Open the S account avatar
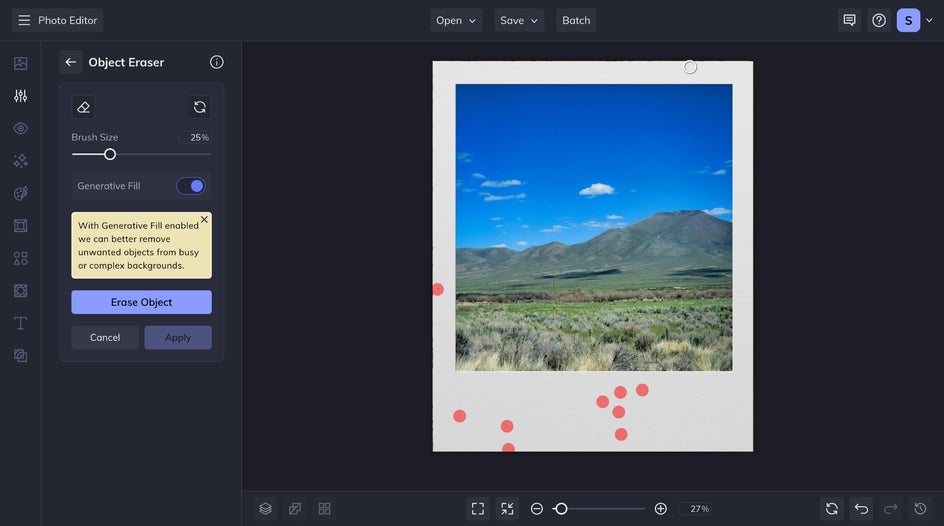 [x=908, y=20]
